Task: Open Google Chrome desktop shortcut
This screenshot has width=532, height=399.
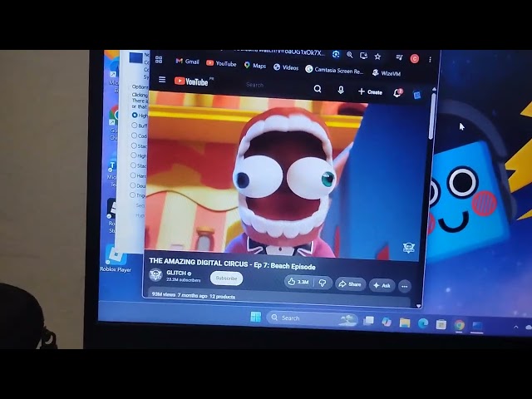Action: (115, 124)
